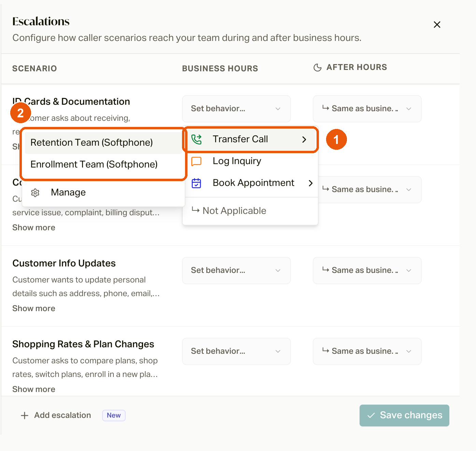Viewport: 476px width, 451px height.
Task: Choose Log Inquiry from the menu
Action: [250, 161]
